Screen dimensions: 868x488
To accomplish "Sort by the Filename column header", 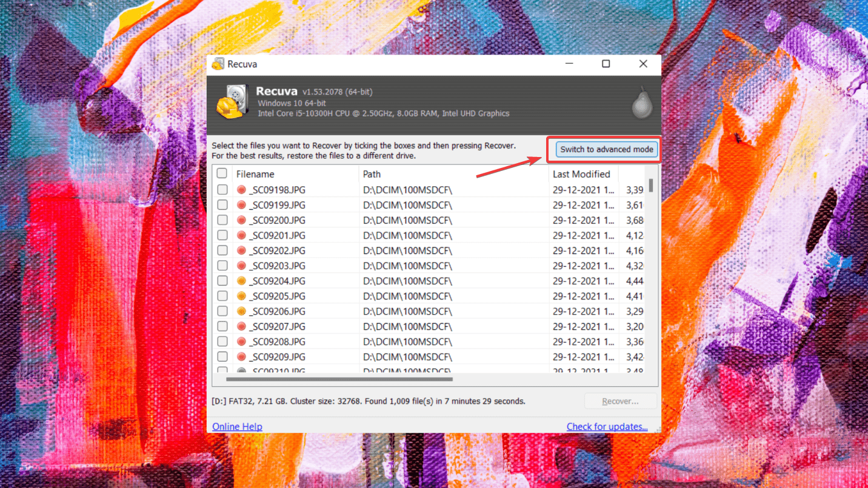I will (x=295, y=174).
